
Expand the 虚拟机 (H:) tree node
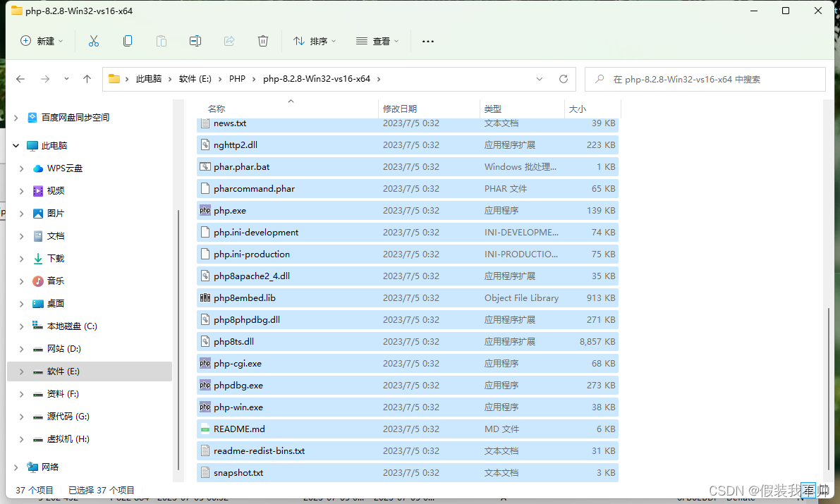(21, 440)
